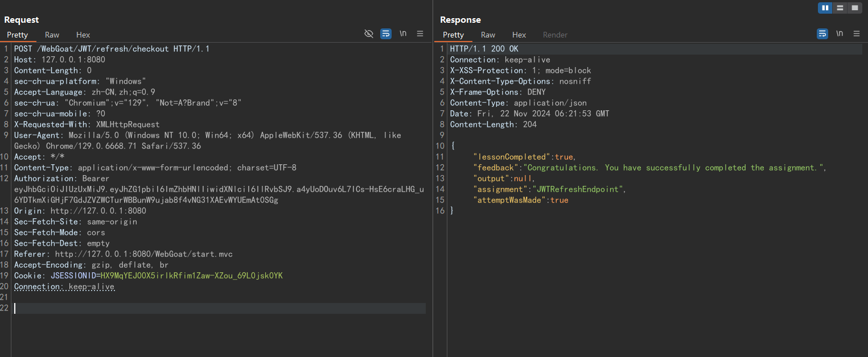
Task: Click the Authorization: Bearer header
Action: (61, 178)
